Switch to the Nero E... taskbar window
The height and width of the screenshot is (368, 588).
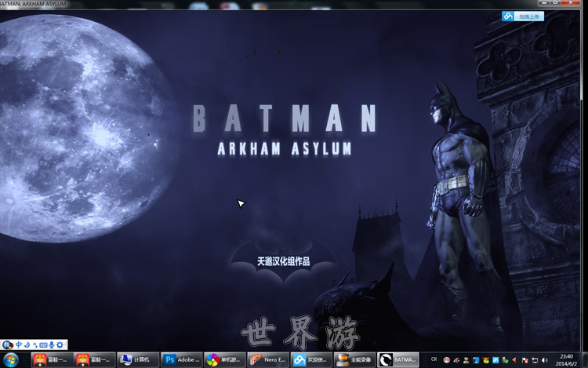tap(268, 359)
